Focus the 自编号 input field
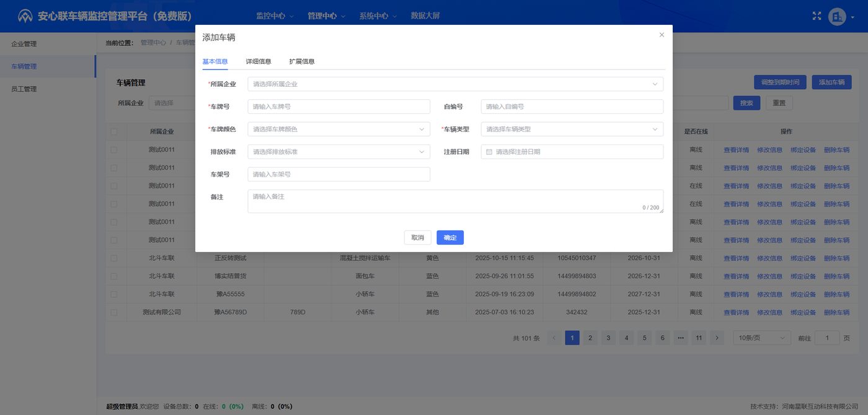Image resolution: width=868 pixels, height=415 pixels. point(572,107)
